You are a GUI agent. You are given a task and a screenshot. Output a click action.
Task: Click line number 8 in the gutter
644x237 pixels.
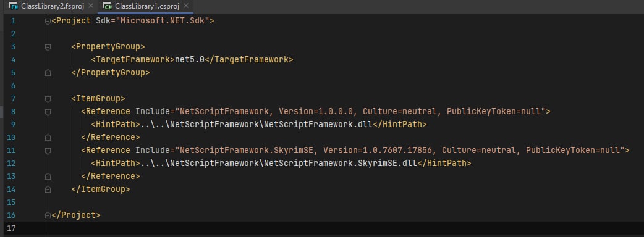(13, 112)
